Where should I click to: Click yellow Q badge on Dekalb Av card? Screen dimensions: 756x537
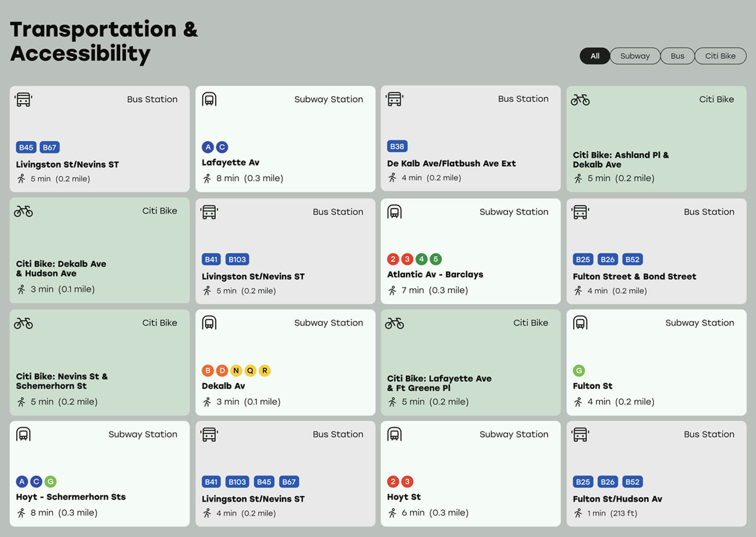coord(250,370)
